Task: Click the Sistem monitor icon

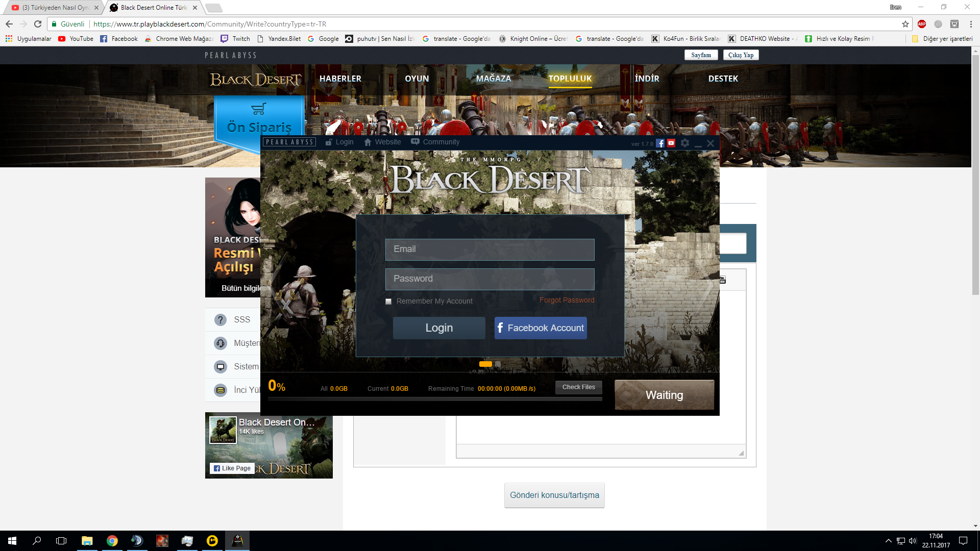Action: (x=220, y=367)
